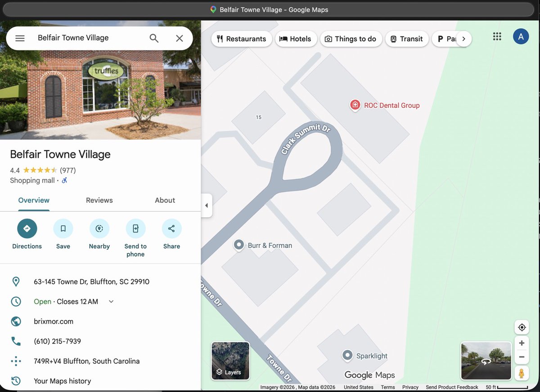Filter map by Restaurants chip
The width and height of the screenshot is (540, 392).
point(241,39)
